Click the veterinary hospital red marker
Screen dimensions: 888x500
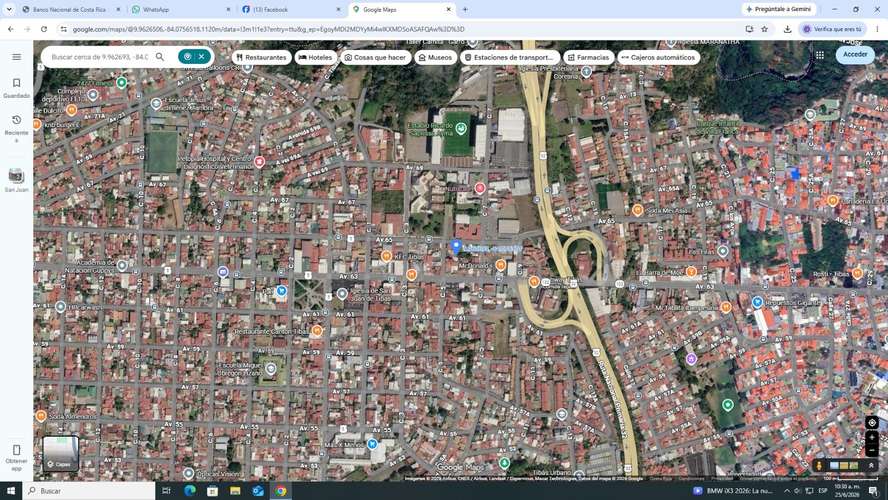pyautogui.click(x=259, y=162)
